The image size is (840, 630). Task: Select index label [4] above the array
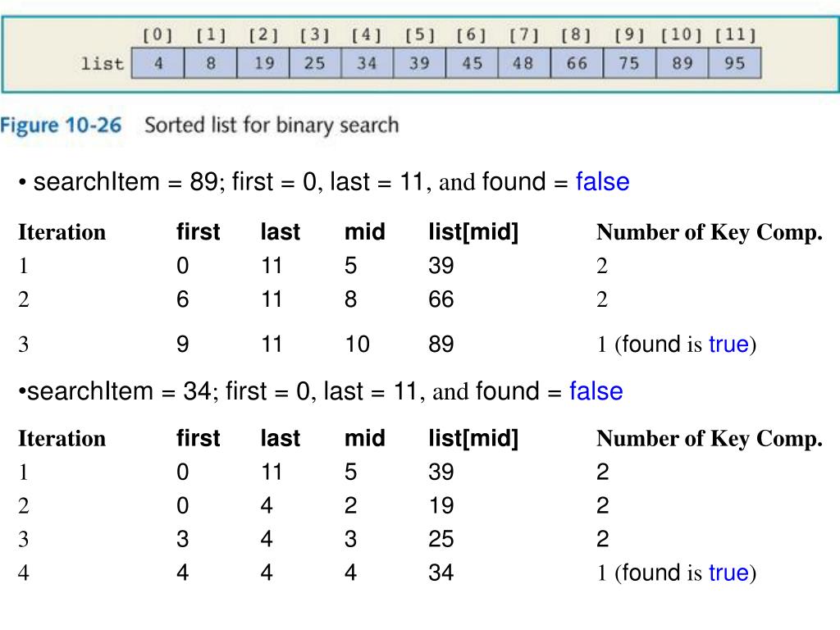367,35
